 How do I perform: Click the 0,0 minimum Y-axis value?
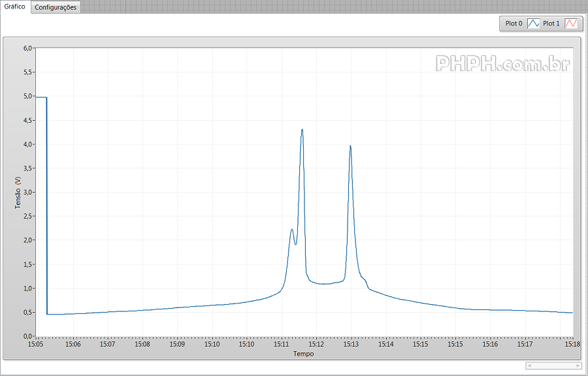pos(28,336)
